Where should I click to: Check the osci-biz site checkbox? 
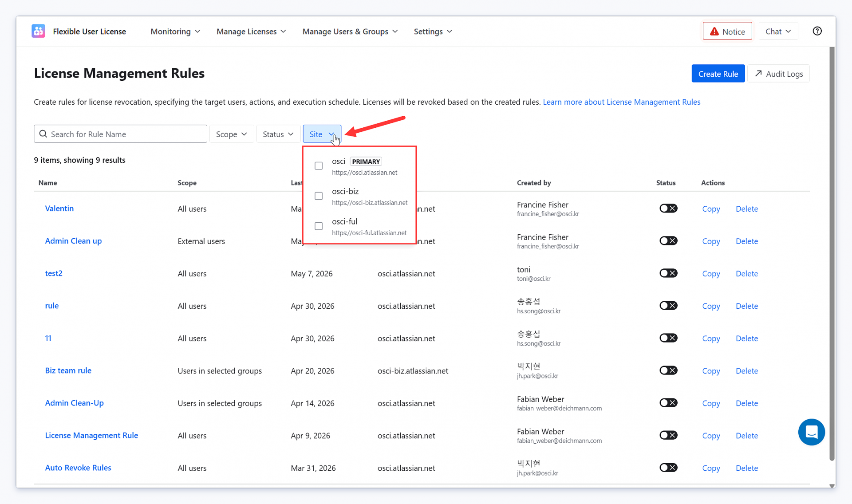click(319, 196)
